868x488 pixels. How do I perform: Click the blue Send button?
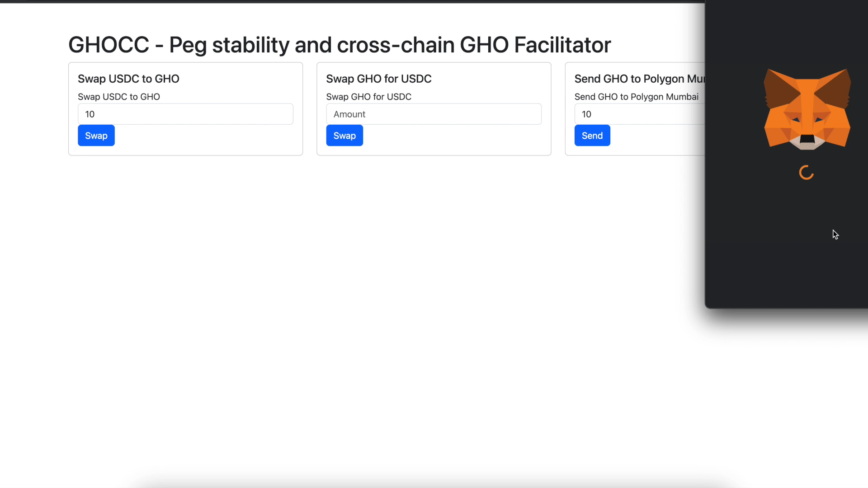tap(592, 136)
